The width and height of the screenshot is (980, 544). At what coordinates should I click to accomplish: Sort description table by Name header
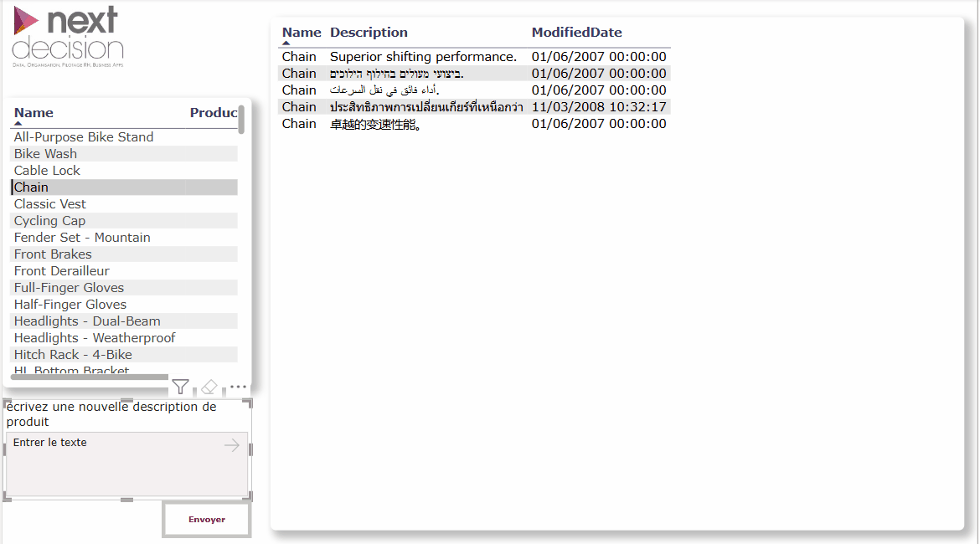tap(302, 33)
